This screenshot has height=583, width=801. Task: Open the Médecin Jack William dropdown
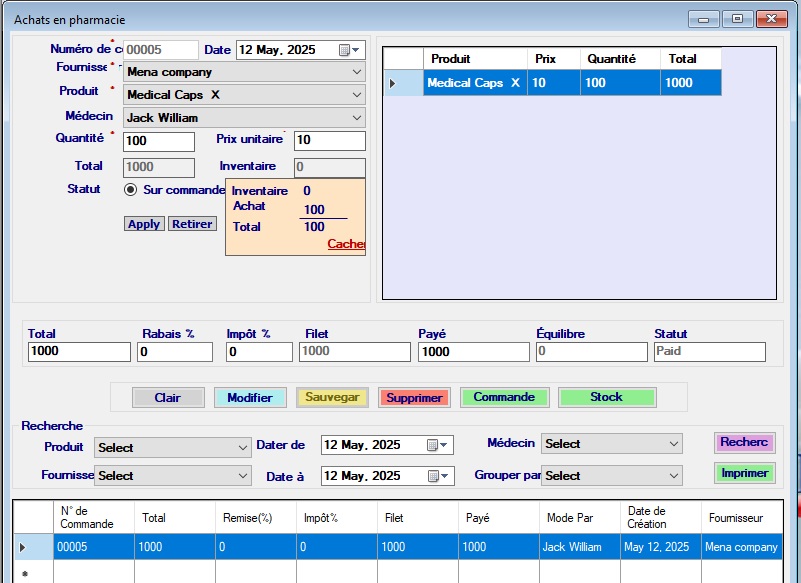357,118
